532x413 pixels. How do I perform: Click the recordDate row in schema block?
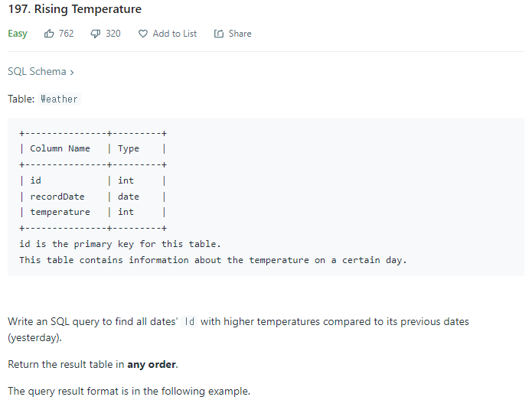coord(57,197)
